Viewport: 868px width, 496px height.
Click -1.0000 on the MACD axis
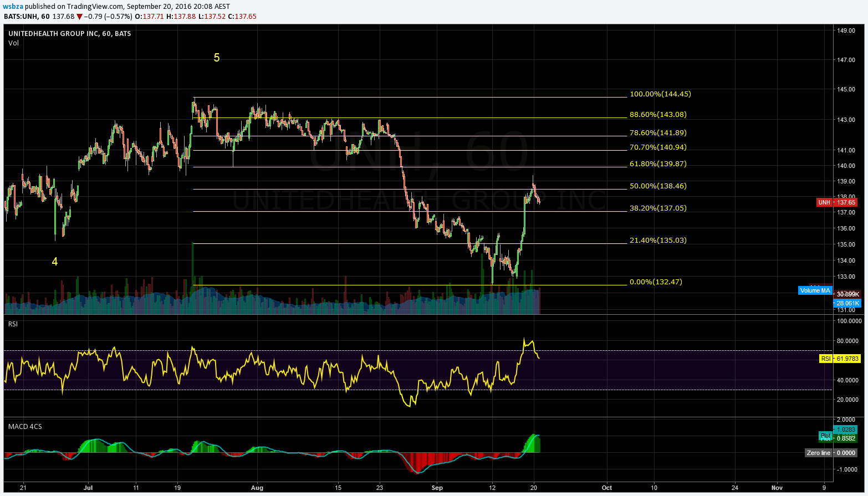tap(846, 469)
